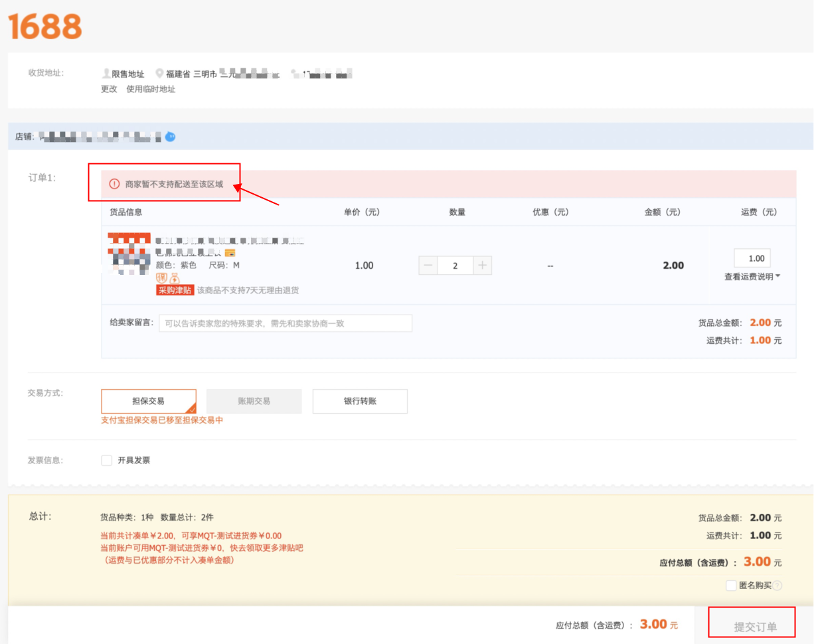This screenshot has height=644, width=818.
Task: Enable the 开具发票 invoice checkbox
Action: pyautogui.click(x=106, y=460)
